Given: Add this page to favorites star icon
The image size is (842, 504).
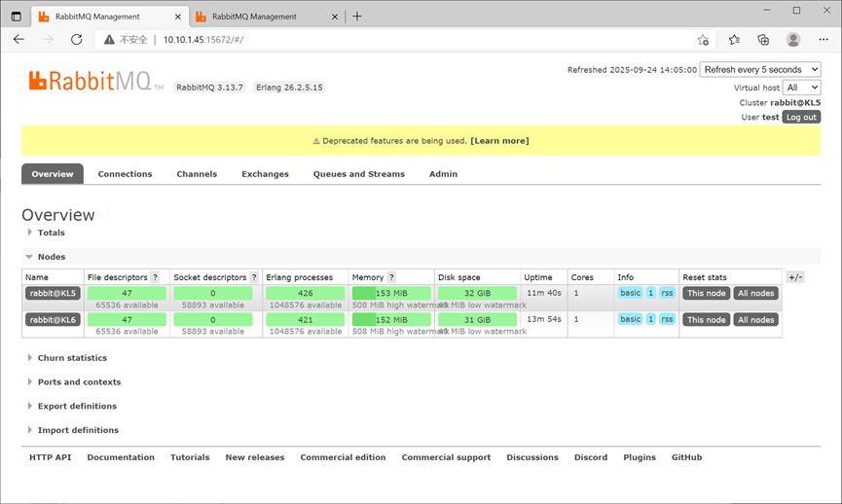Looking at the screenshot, I should coord(703,40).
